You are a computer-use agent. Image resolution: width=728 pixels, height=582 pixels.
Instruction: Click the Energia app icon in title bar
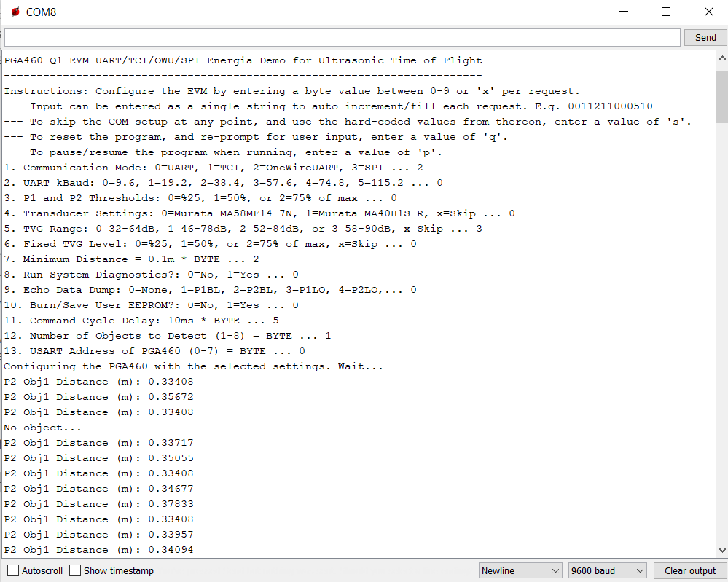point(15,12)
